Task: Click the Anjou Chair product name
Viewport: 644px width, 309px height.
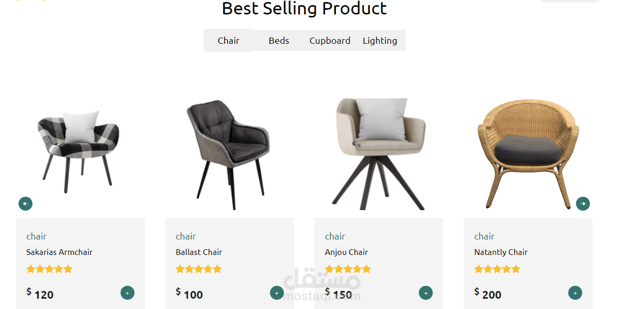Action: click(x=346, y=252)
